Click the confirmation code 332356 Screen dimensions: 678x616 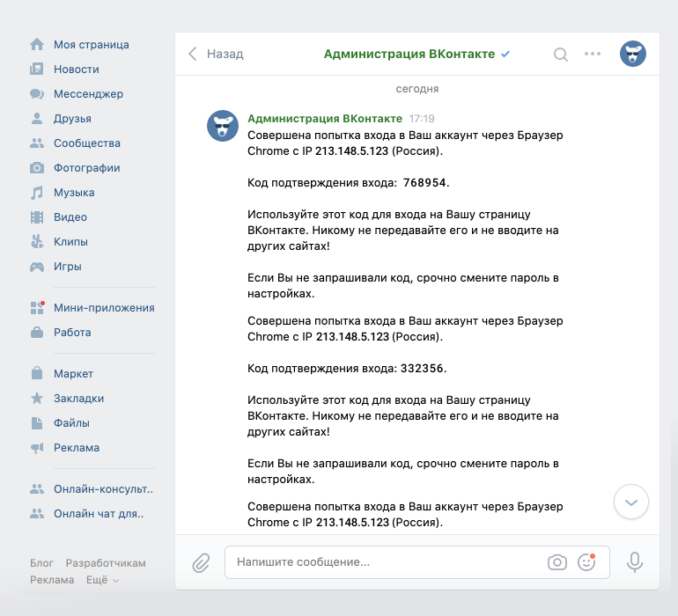[x=422, y=369]
